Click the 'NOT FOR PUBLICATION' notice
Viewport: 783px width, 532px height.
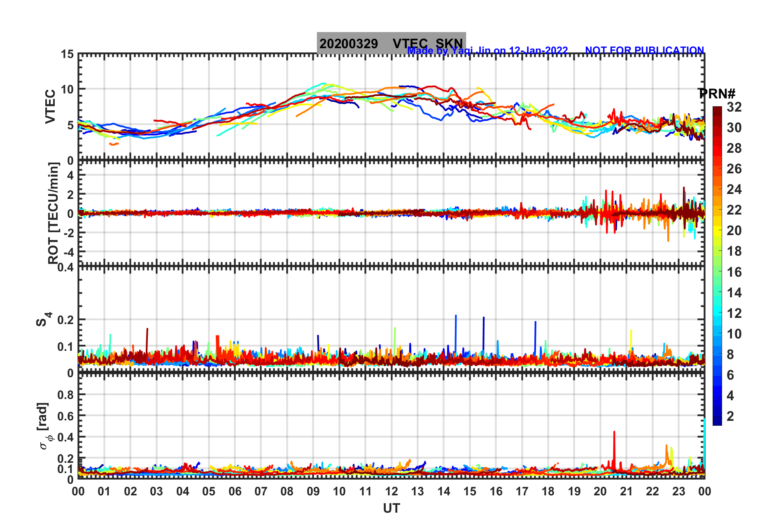pos(644,50)
